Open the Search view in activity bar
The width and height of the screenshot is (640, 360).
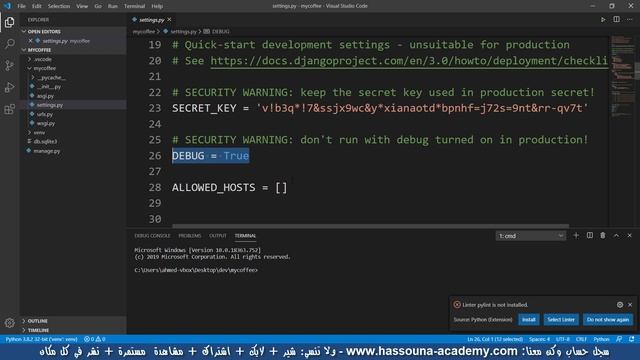click(x=9, y=43)
